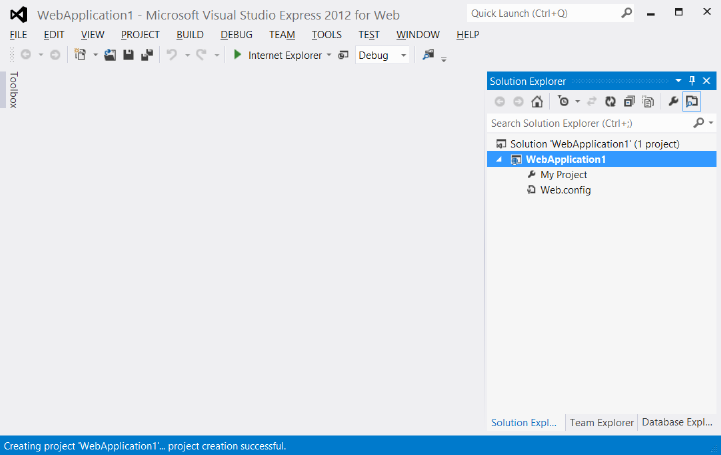
Task: Expand the Toolbox side tab
Action: (x=13, y=90)
